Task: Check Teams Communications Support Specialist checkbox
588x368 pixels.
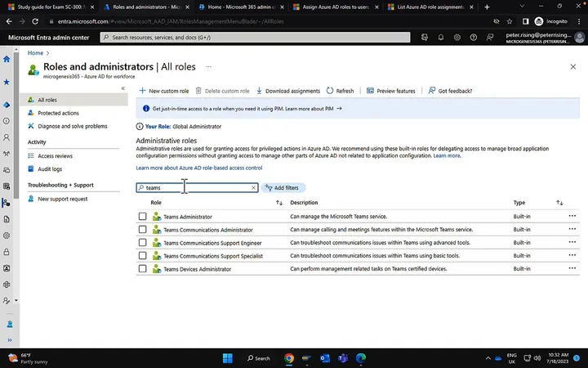Action: [x=142, y=256]
